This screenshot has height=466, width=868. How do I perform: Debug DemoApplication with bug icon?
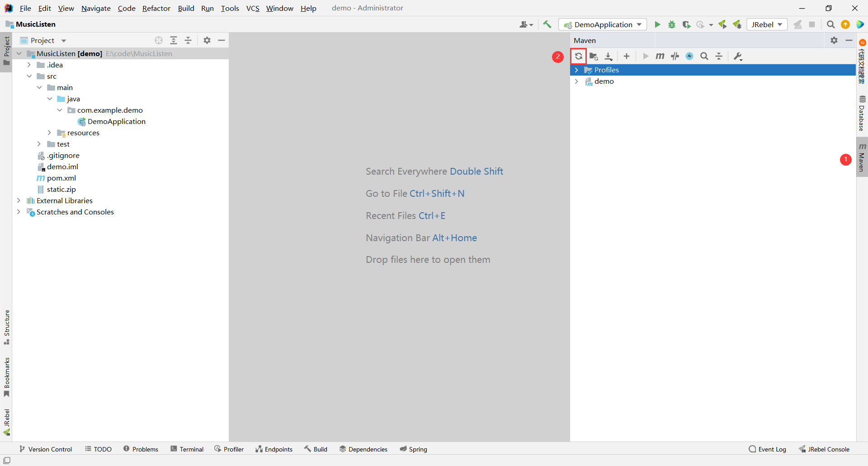click(x=672, y=24)
